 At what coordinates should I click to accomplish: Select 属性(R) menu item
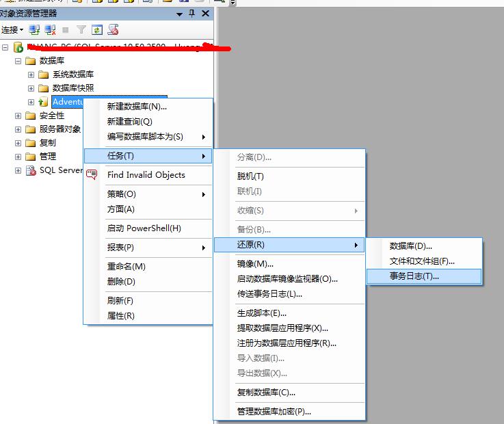pos(148,316)
